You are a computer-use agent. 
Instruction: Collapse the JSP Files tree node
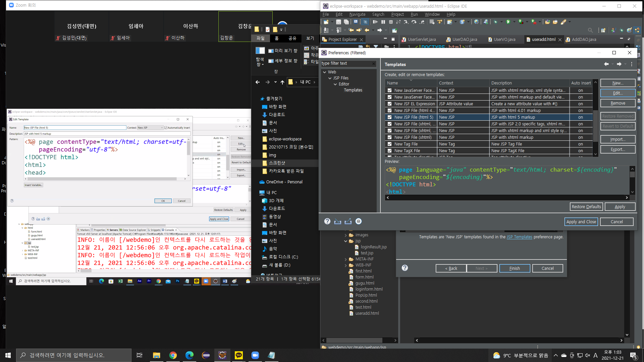(330, 78)
